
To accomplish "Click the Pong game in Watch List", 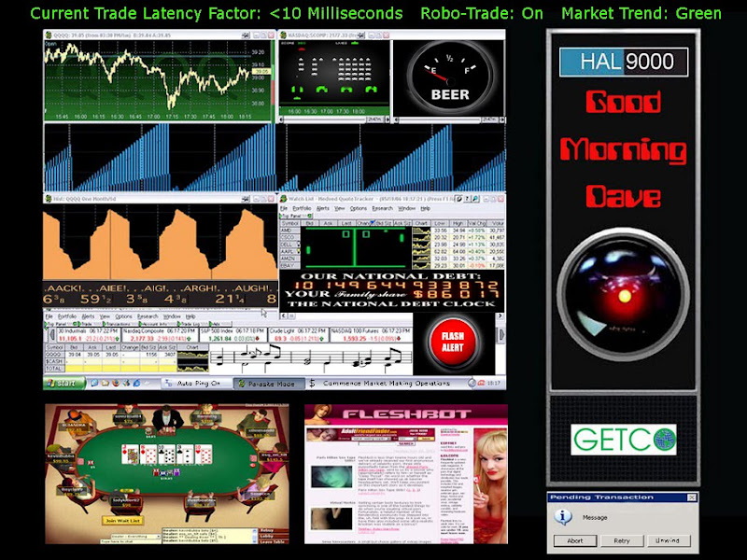I will [x=356, y=247].
